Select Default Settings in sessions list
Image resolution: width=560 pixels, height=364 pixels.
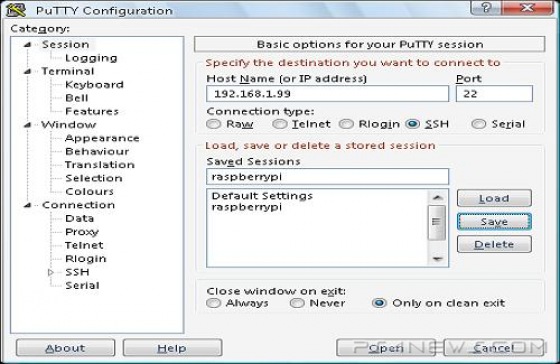262,196
